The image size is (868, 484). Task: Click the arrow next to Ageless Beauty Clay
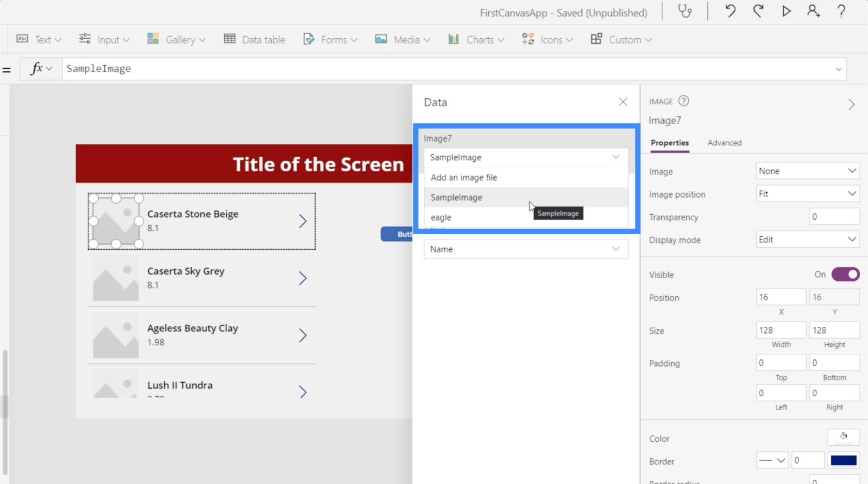pos(303,336)
